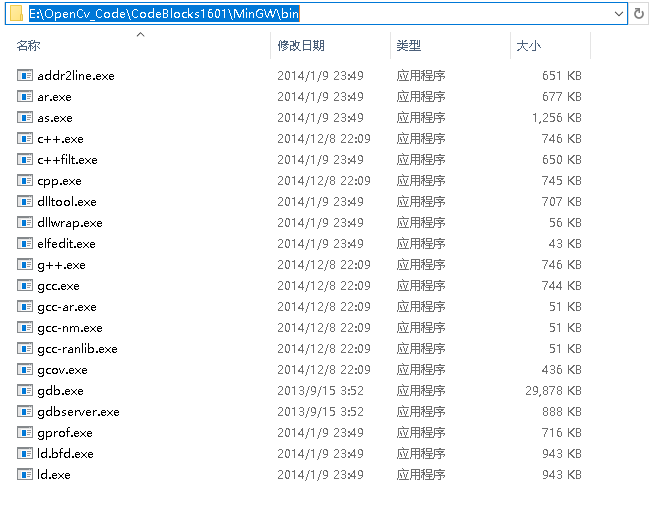
Task: Click the ld.exe file icon
Action: tap(25, 475)
